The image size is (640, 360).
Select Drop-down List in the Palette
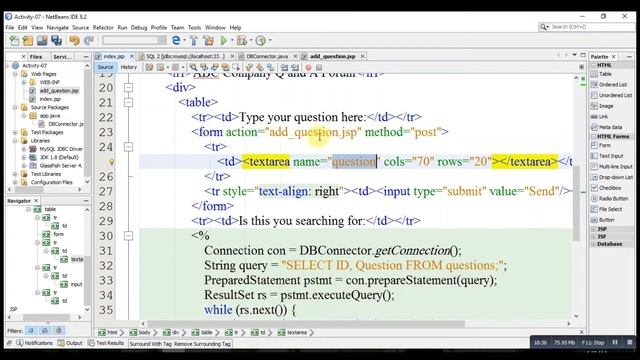click(616, 177)
